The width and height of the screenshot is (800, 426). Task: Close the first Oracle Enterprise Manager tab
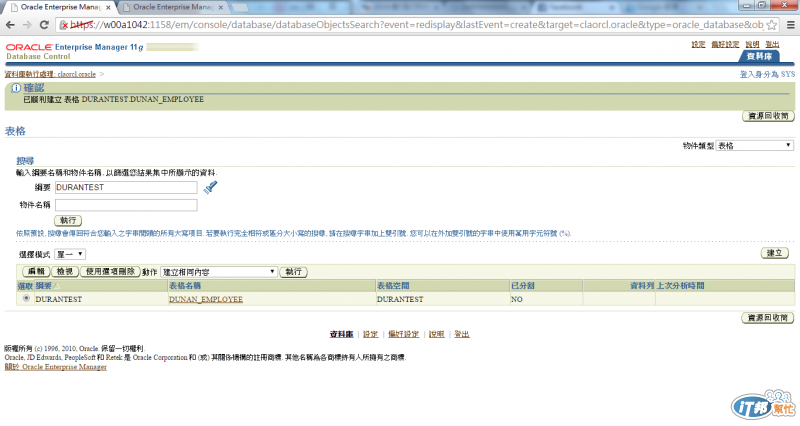[x=108, y=7]
